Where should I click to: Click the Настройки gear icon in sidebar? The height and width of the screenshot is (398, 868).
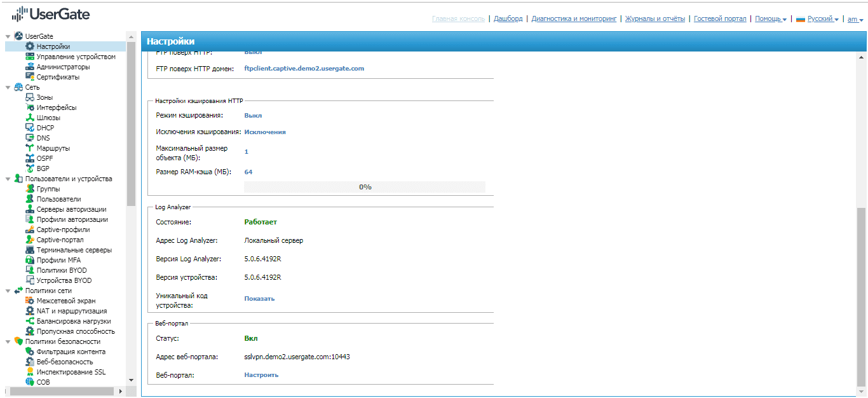30,46
